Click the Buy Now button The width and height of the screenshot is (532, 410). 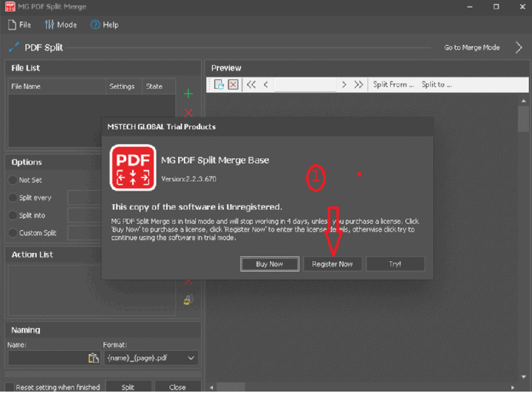tap(270, 264)
